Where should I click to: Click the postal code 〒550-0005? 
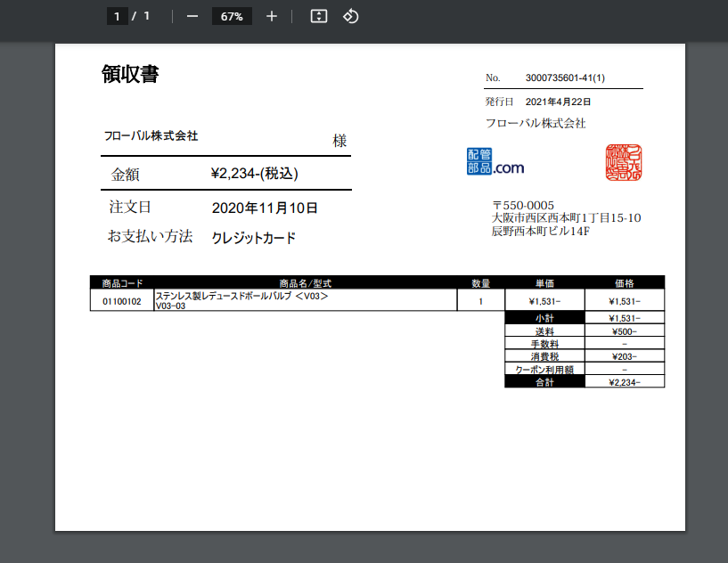click(523, 206)
